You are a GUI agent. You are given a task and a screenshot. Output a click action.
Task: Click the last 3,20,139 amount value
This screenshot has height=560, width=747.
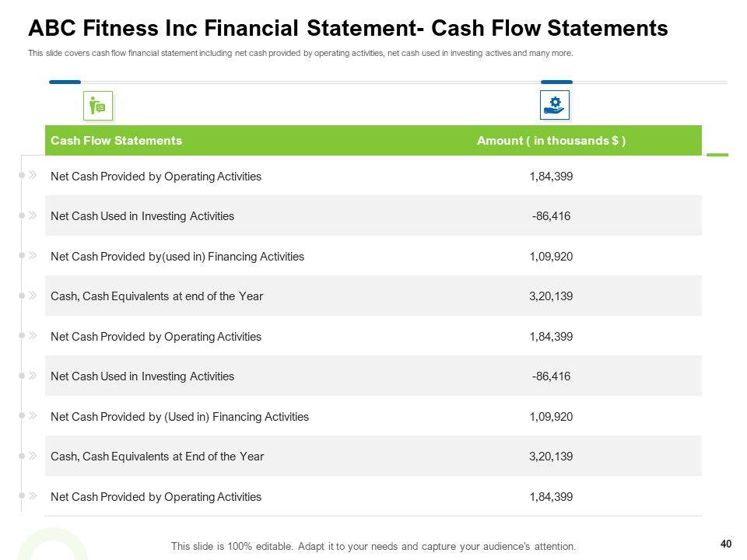tap(551, 457)
